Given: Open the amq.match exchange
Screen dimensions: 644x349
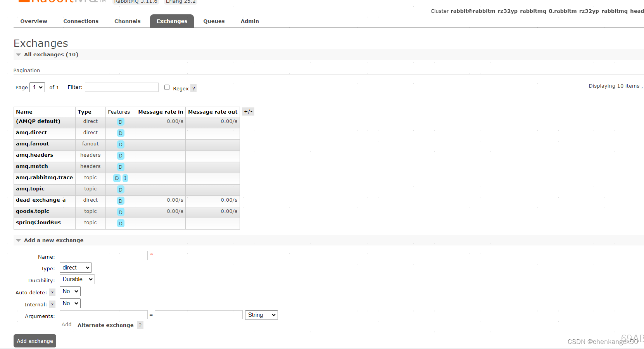Looking at the screenshot, I should click(x=32, y=166).
